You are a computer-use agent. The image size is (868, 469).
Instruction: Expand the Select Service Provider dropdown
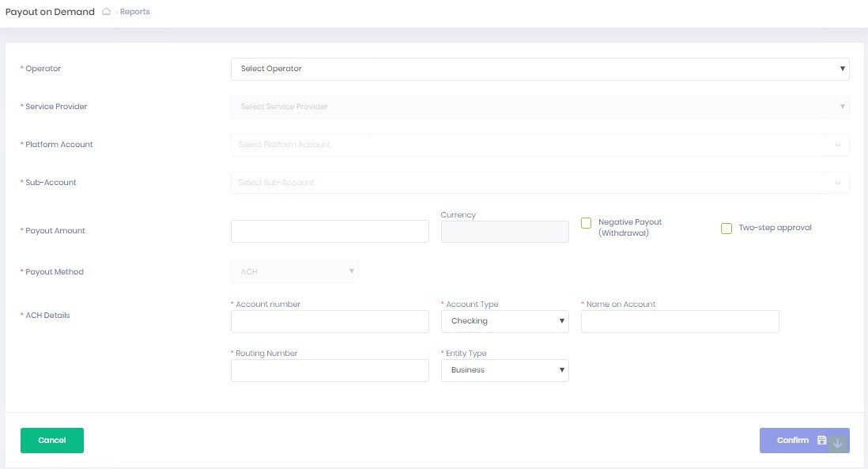(x=540, y=107)
